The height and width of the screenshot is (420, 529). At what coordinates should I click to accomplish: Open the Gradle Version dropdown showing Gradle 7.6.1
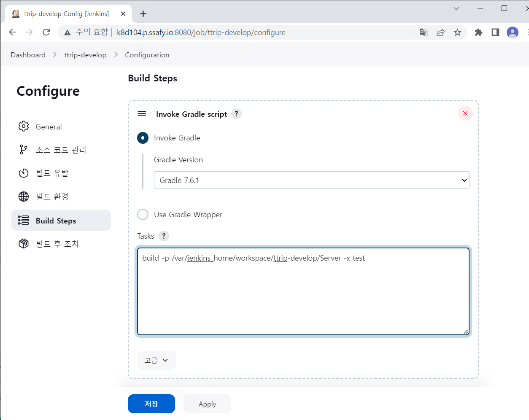[311, 180]
